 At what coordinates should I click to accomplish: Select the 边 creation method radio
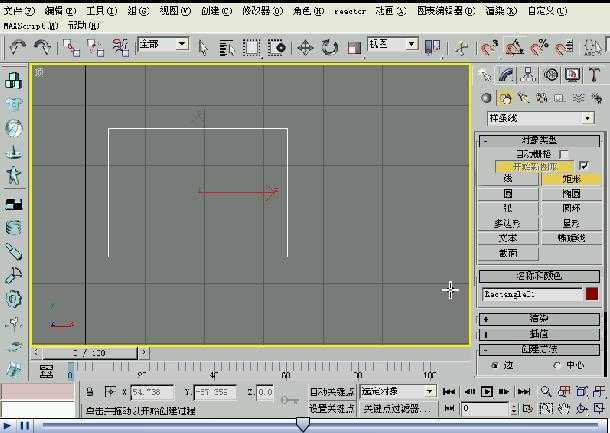494,365
